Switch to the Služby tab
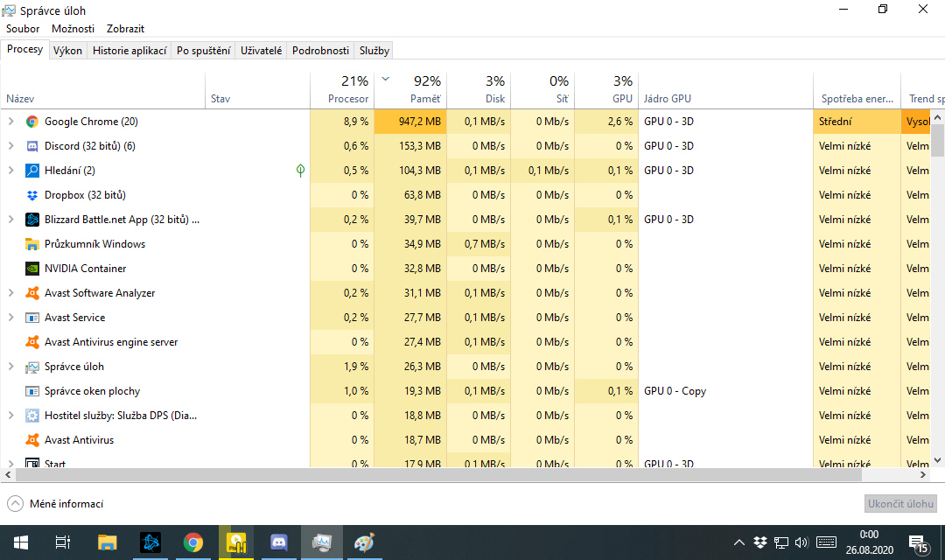The width and height of the screenshot is (945, 560). coord(374,51)
